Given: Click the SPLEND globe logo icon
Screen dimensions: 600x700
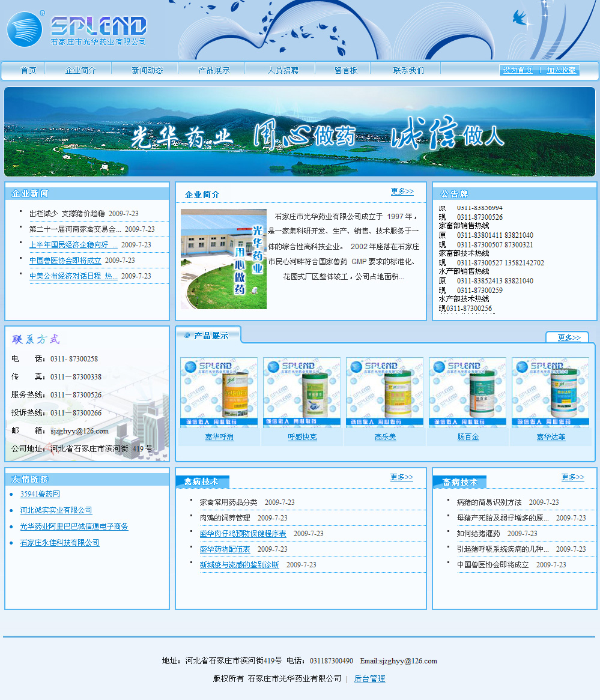Looking at the screenshot, I should coord(25,29).
